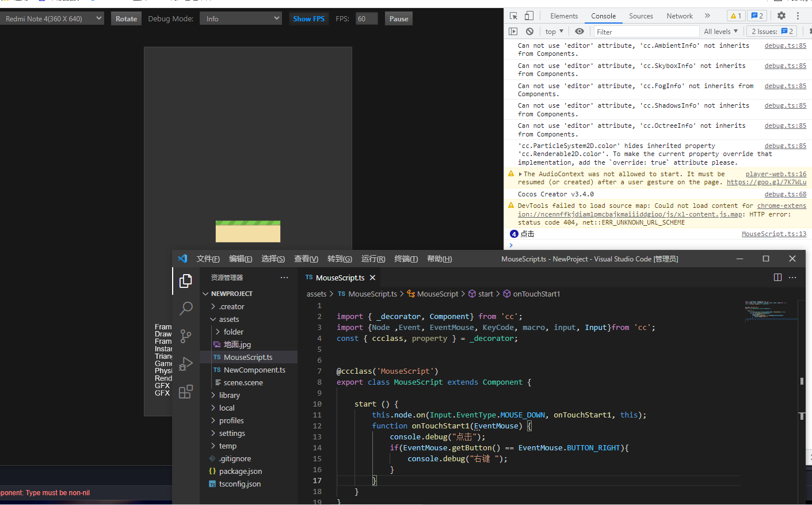Open the 终端(T) menu in VS Code
The height and width of the screenshot is (505, 812).
click(406, 259)
